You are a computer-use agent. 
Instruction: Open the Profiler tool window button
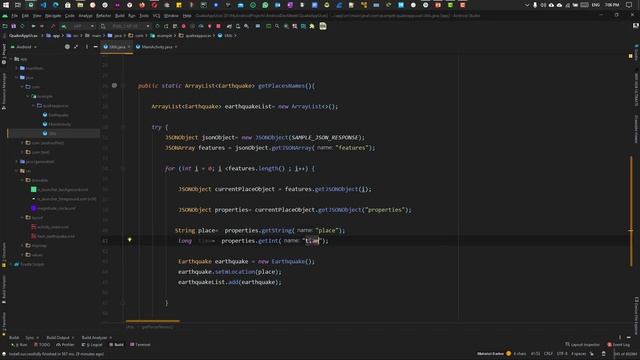click(65, 345)
